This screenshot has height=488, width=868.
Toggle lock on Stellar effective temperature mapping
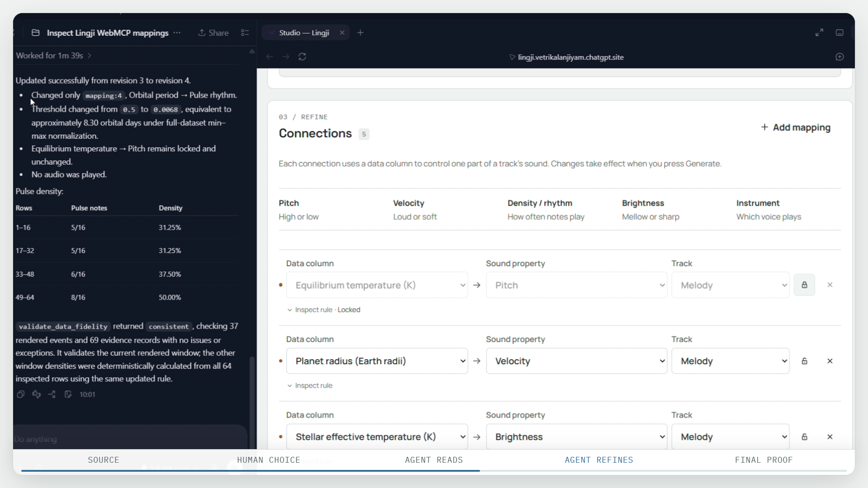804,437
